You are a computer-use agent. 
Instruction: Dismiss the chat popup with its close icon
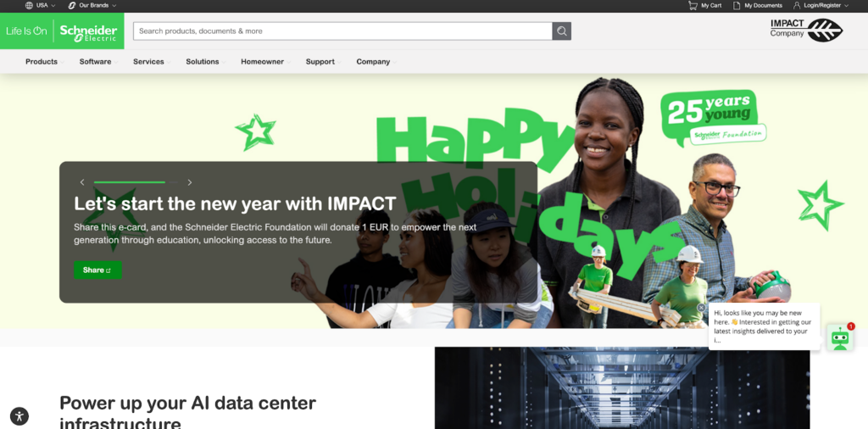[701, 308]
